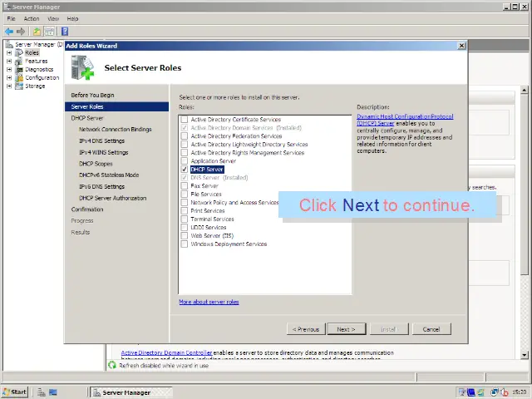
Task: Open More about server roles link
Action: (209, 302)
